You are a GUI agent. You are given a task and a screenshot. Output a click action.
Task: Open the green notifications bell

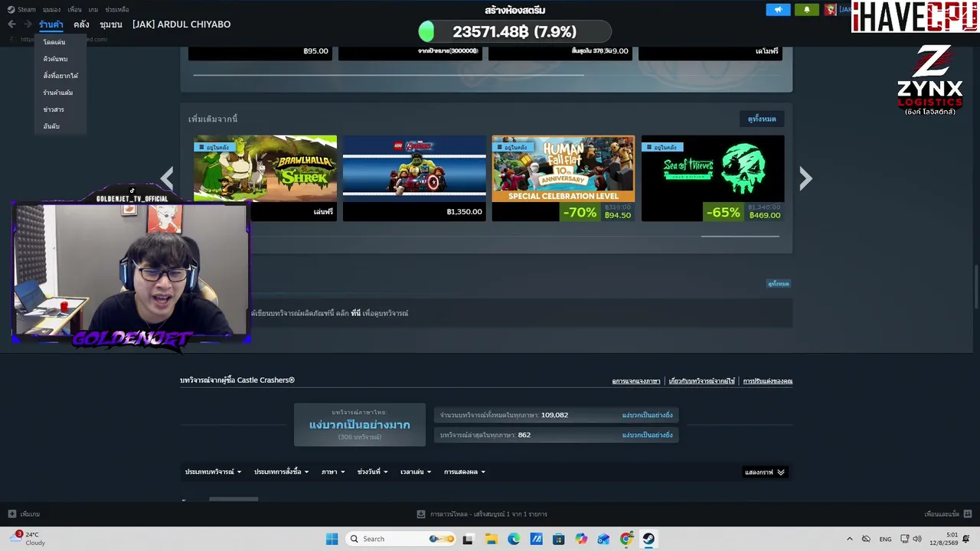pos(806,10)
